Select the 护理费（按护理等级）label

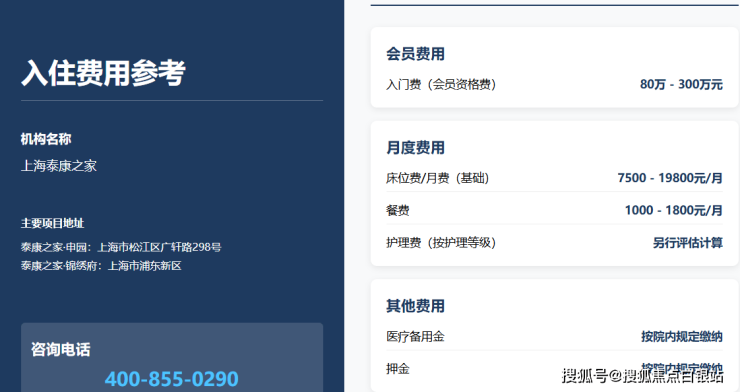pos(441,242)
